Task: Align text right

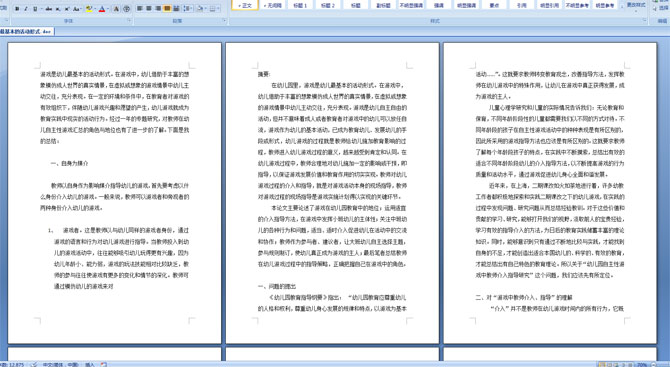Action: [158, 8]
